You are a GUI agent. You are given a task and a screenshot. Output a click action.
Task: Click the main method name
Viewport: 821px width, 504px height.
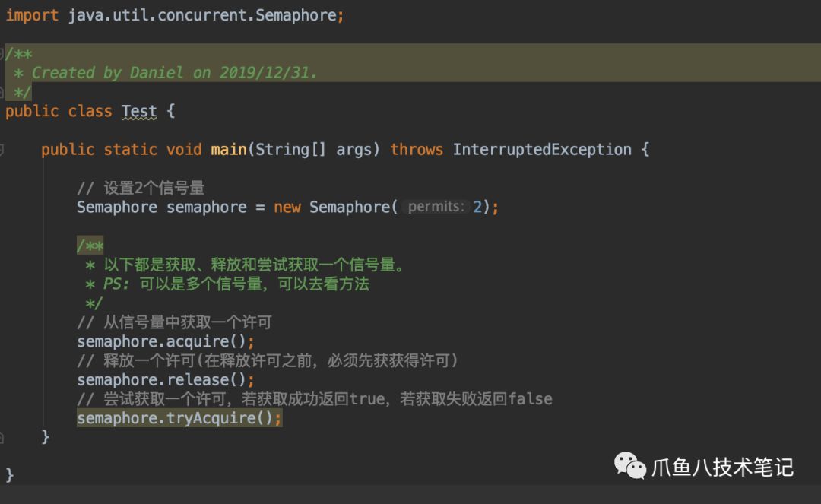pos(228,150)
